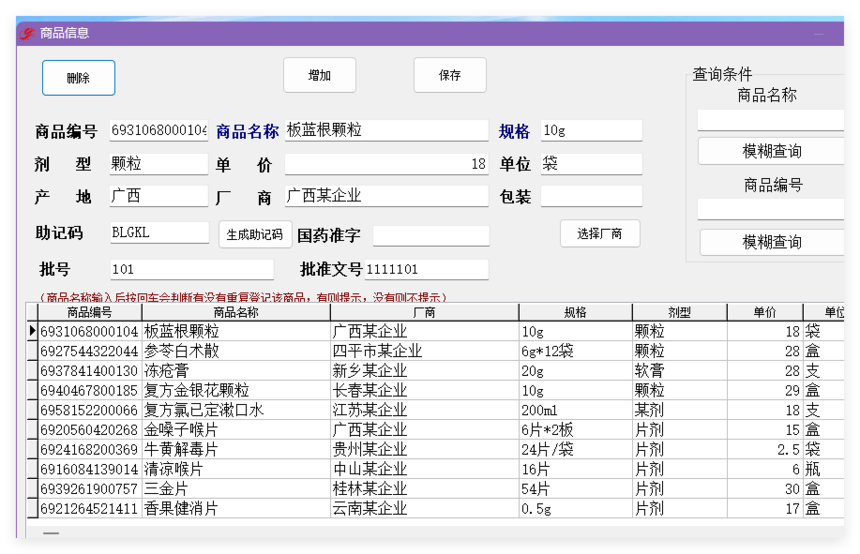The image size is (860, 554).
Task: Focus the 批准文号 input showing 1111101
Action: pyautogui.click(x=426, y=269)
